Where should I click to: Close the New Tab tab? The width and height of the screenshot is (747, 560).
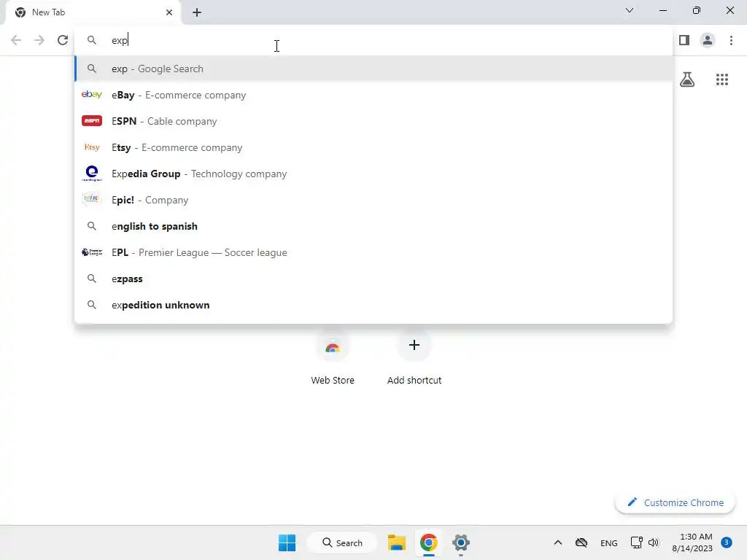pos(169,12)
